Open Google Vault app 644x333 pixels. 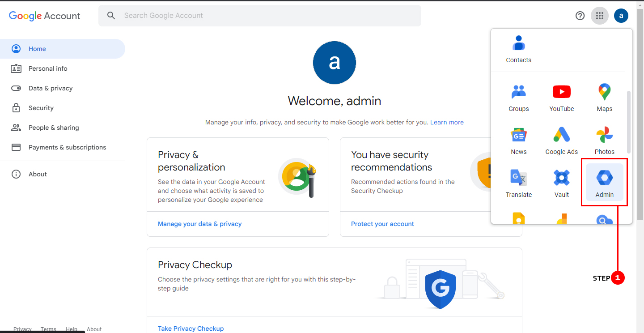point(561,183)
